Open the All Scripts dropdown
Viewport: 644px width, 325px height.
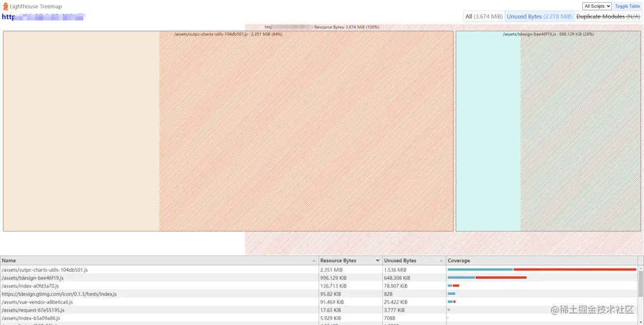click(x=597, y=6)
